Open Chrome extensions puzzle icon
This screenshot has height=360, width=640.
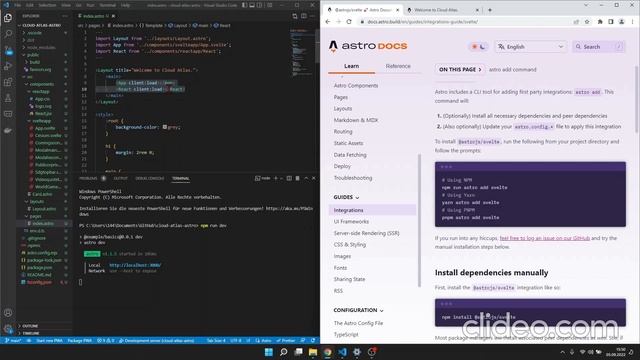(x=600, y=22)
